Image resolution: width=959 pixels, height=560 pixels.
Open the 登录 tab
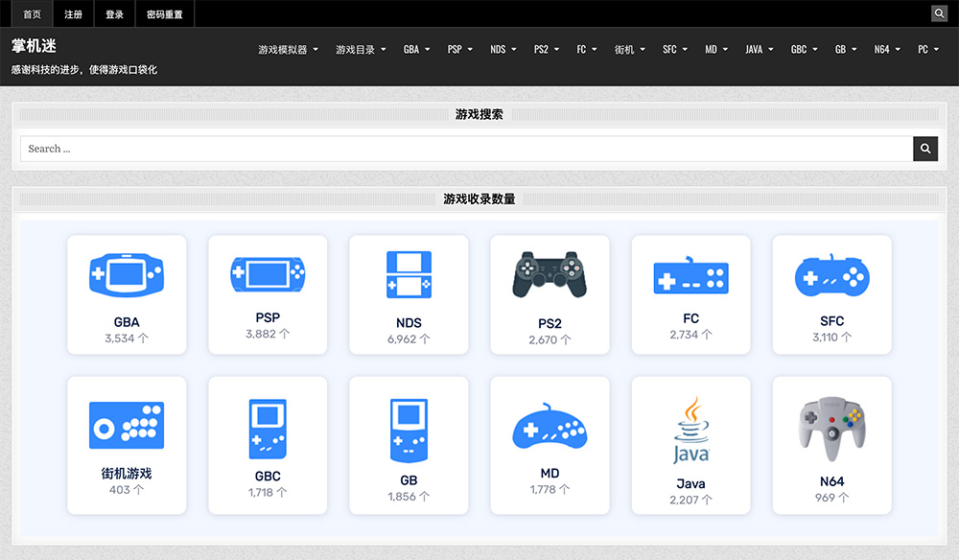coord(114,14)
